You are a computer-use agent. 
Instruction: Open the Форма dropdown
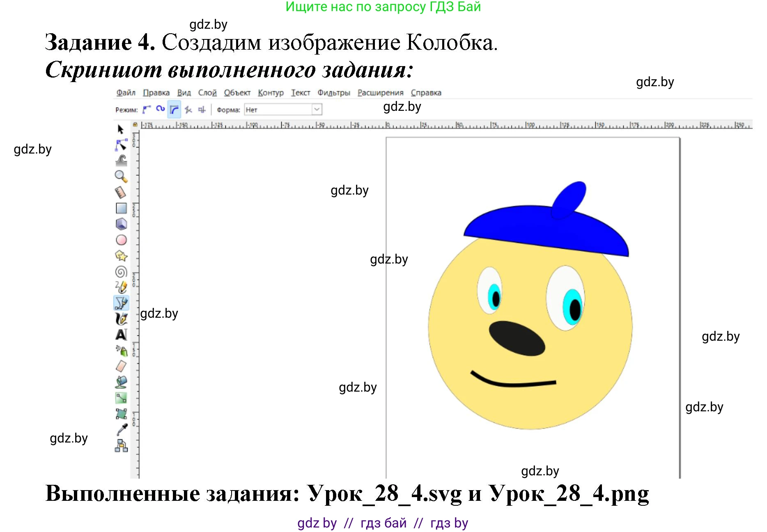282,109
